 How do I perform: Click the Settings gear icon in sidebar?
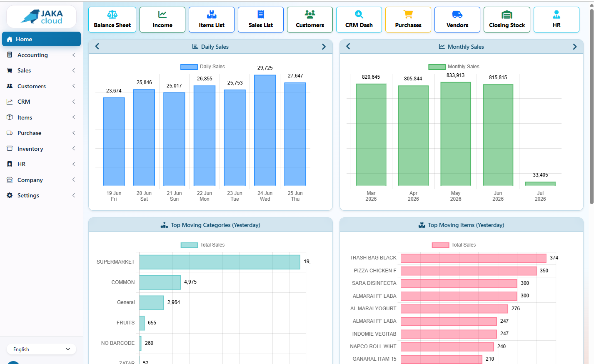[10, 195]
